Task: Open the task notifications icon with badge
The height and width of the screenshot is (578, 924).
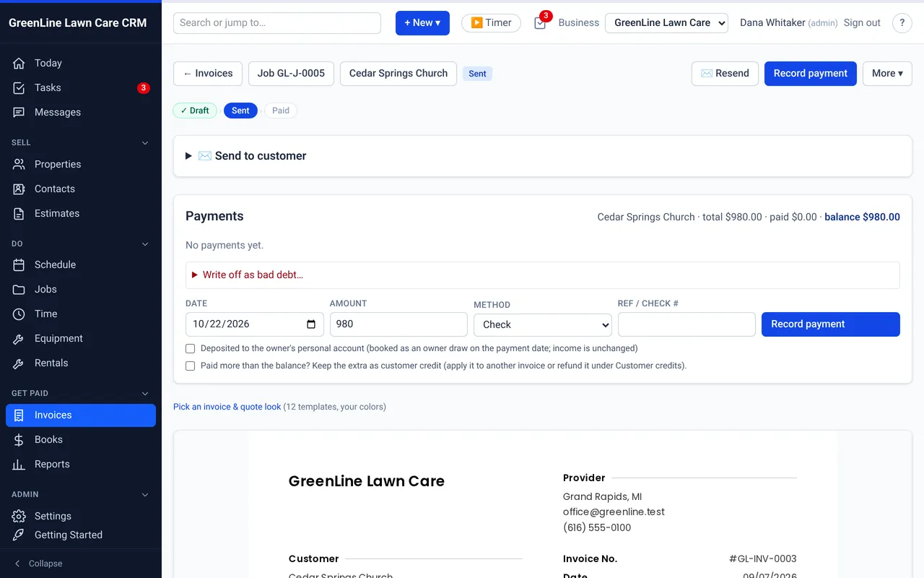Action: (x=541, y=22)
